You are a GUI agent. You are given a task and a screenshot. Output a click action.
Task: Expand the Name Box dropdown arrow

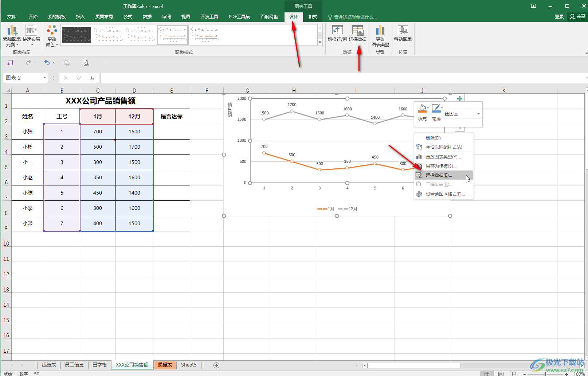point(45,78)
